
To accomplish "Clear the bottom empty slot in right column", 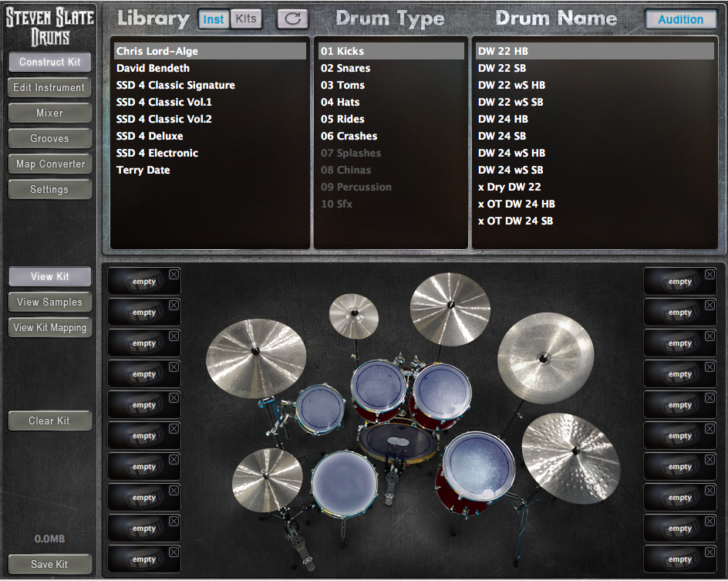I will (x=709, y=552).
